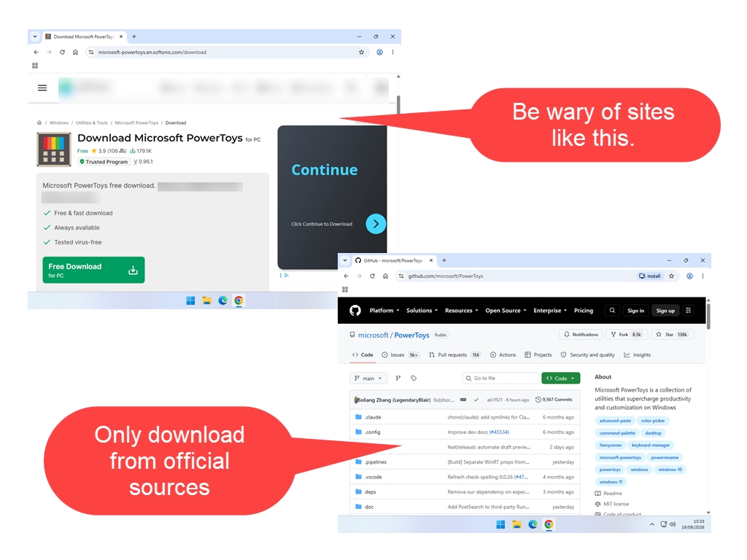
Task: Bookmark the GitHub page with the star icon
Action: (671, 276)
